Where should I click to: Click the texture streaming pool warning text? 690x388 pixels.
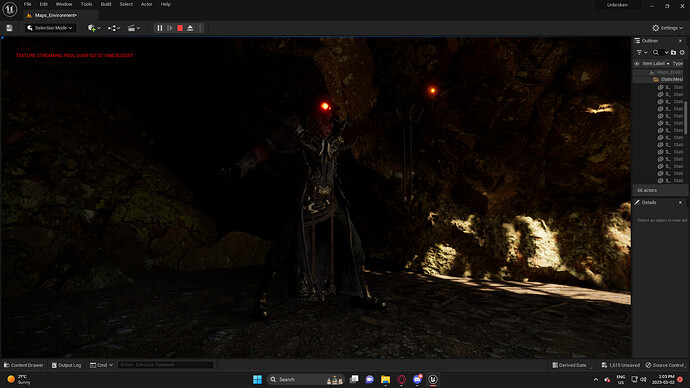pos(74,56)
